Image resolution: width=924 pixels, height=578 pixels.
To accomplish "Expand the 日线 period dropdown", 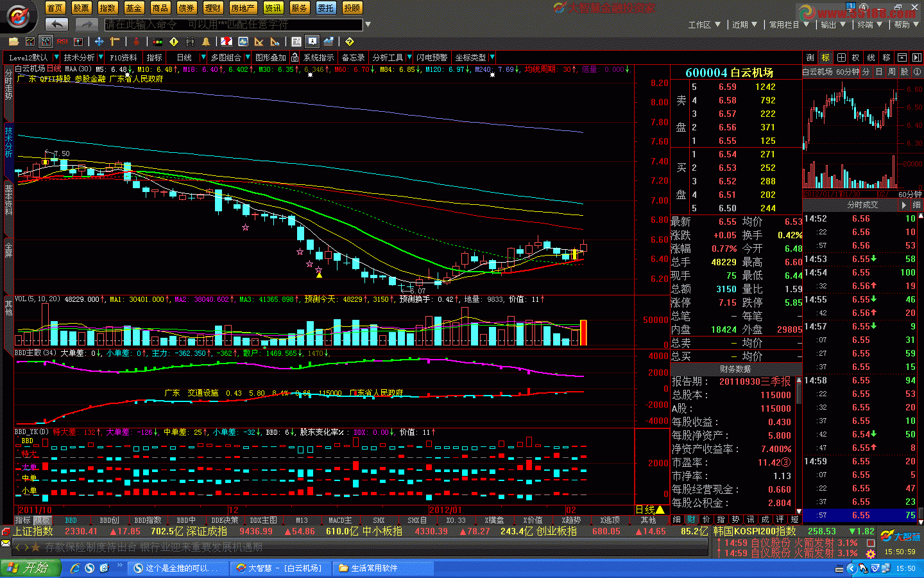I will coord(203,58).
